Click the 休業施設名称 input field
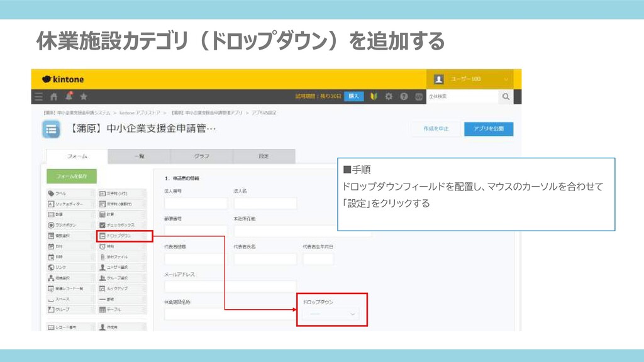 coord(230,314)
